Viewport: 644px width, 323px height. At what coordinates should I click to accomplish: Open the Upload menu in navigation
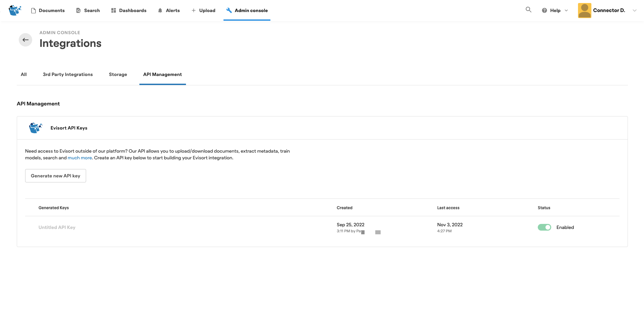203,10
